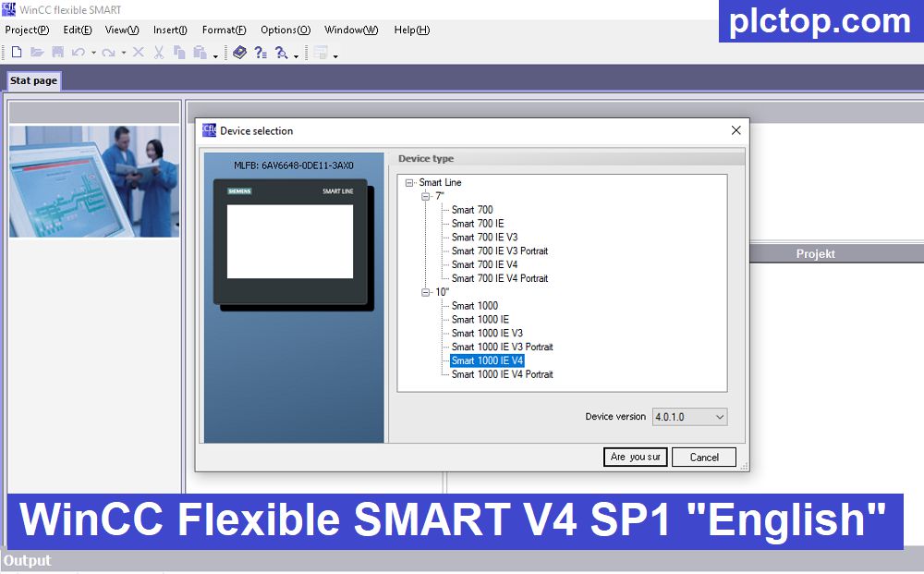Click the Projekt panel header
The width and height of the screenshot is (924, 574).
[816, 254]
